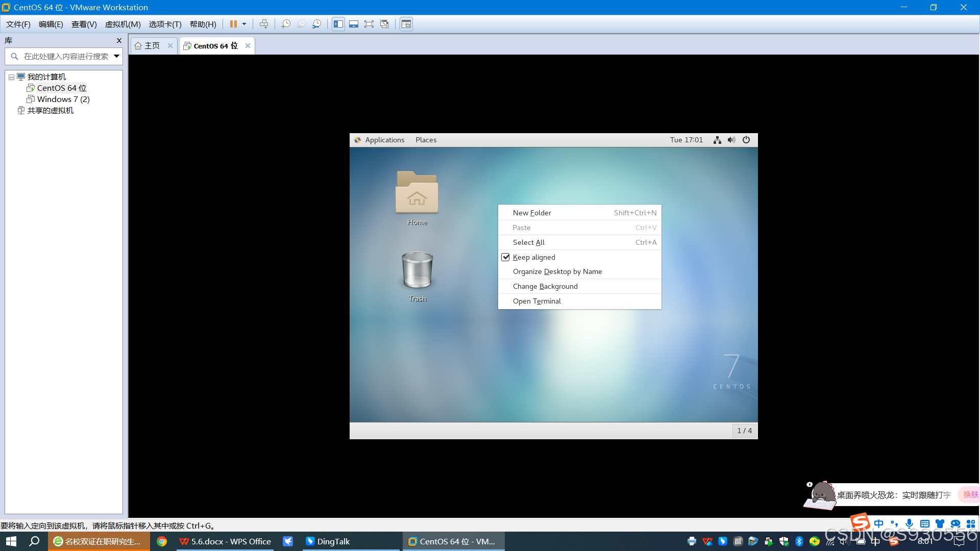Open the power menu in CentOS top bar
980x551 pixels.
click(746, 140)
